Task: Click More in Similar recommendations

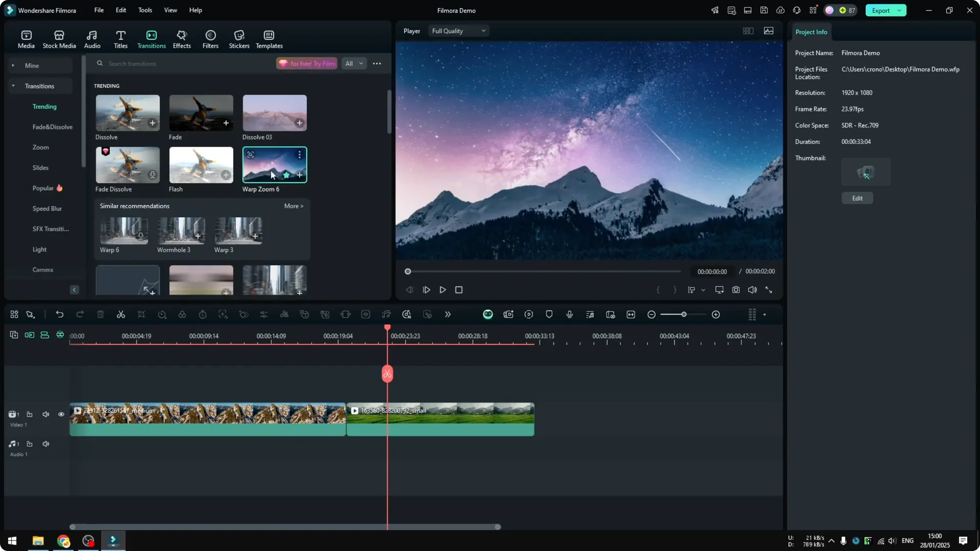Action: (x=293, y=206)
